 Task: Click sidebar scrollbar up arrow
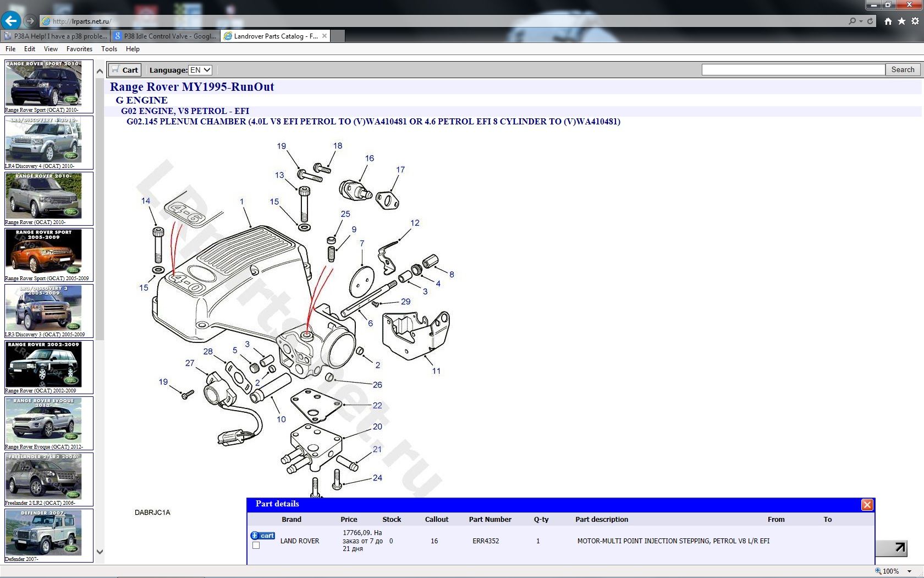click(100, 71)
